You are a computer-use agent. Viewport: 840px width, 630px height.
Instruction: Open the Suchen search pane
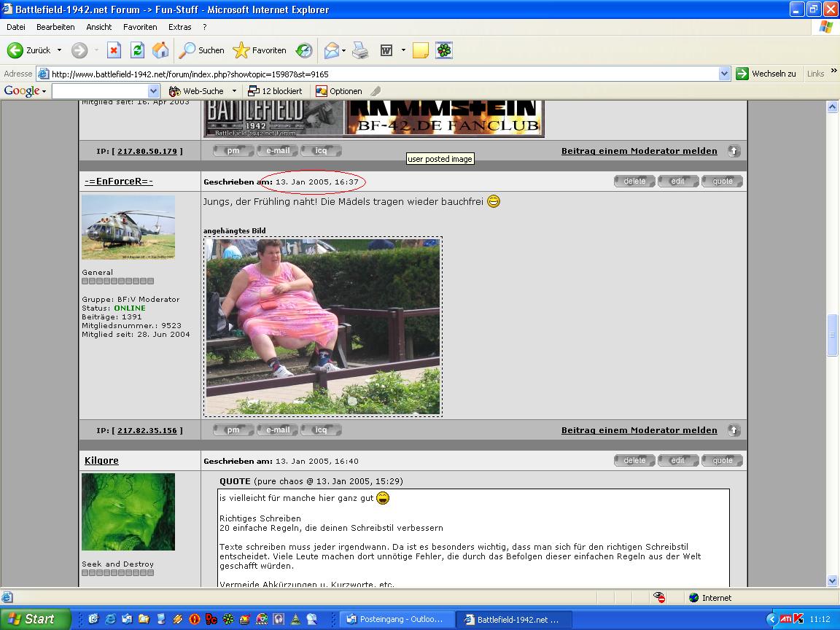(201, 50)
